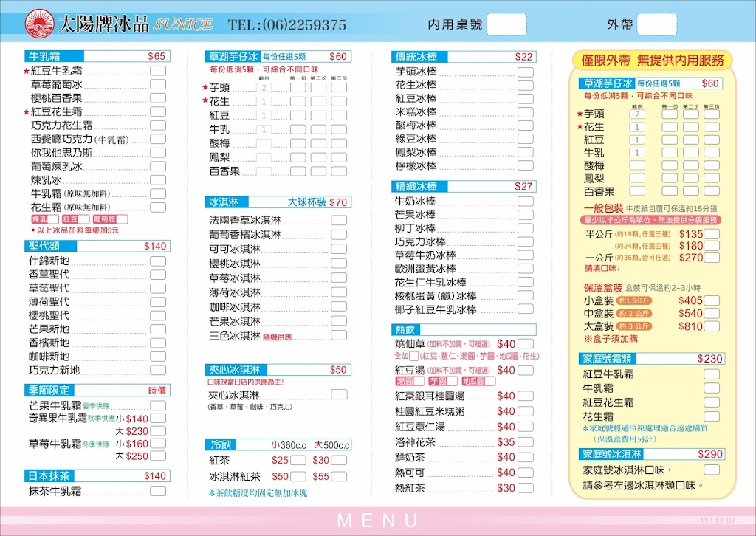756x536 pixels.
Task: Click the 外帶 takeout box at top right
Action: [x=656, y=24]
